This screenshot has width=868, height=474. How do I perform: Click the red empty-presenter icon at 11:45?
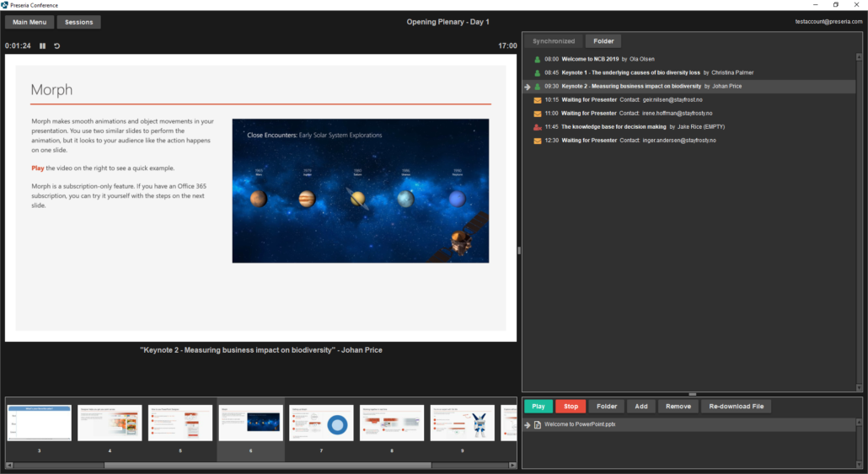tap(537, 127)
